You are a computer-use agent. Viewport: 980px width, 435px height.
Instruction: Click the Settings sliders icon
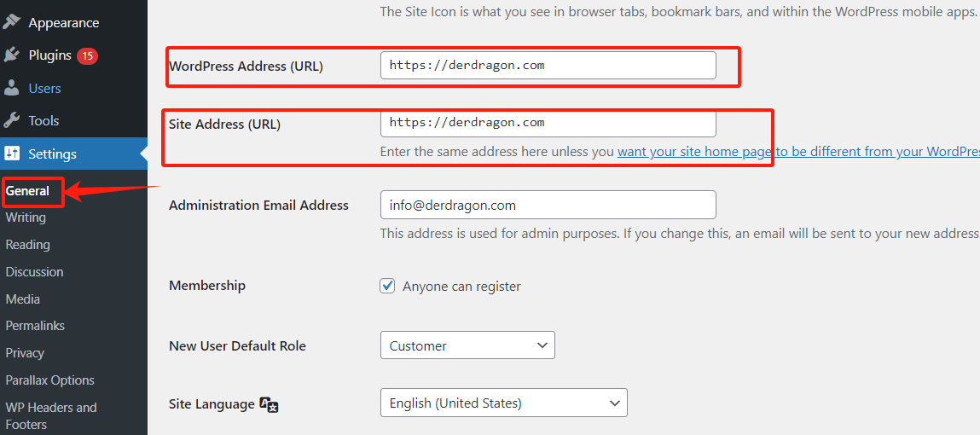click(11, 154)
